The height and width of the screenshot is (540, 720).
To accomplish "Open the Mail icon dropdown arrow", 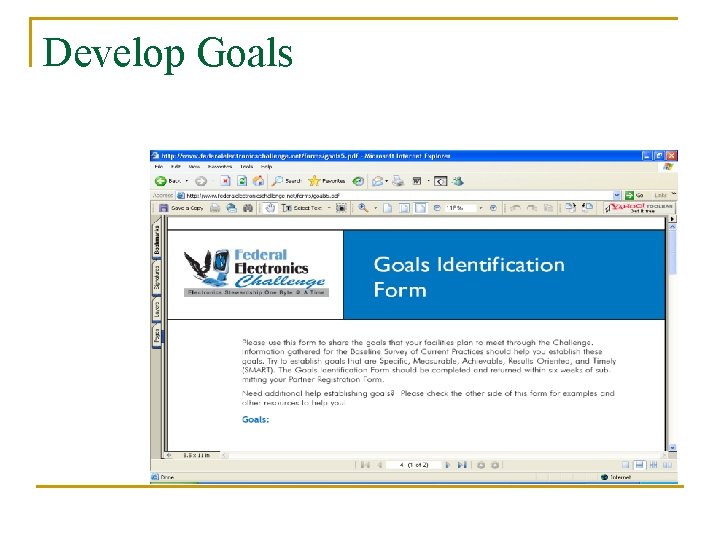I will (386, 181).
